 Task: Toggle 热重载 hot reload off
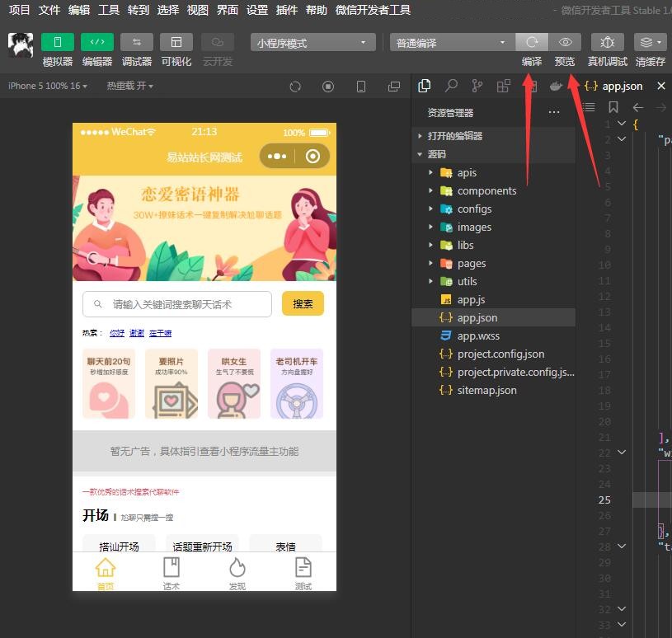pyautogui.click(x=128, y=86)
